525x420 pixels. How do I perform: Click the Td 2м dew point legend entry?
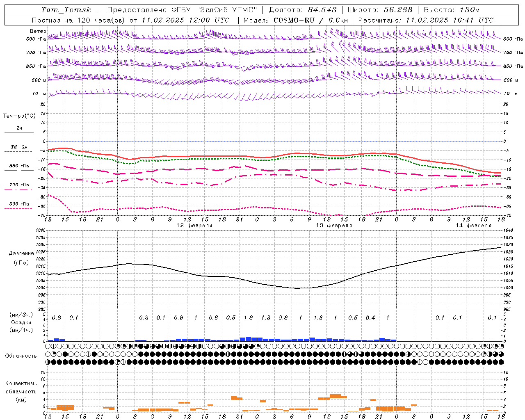19,148
